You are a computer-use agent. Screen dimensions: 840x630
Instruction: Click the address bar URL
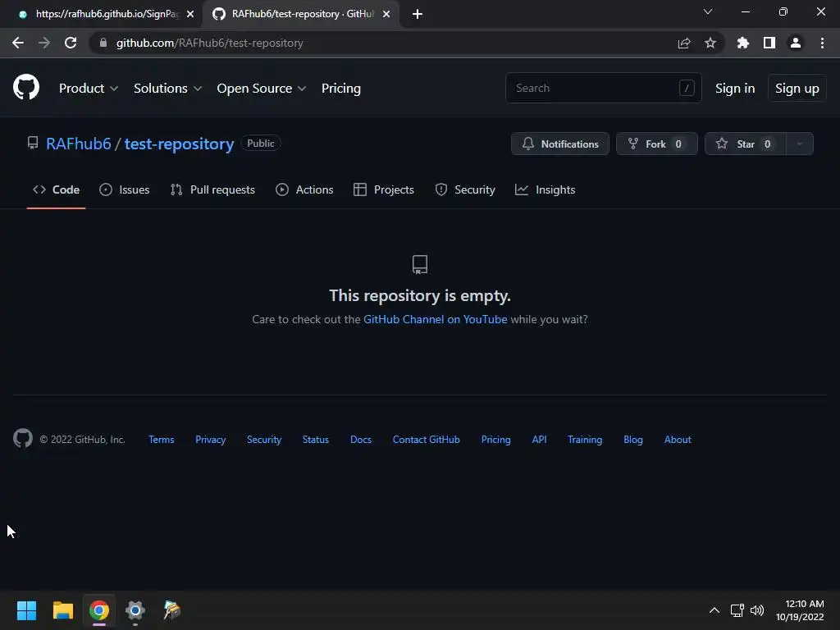[x=209, y=43]
